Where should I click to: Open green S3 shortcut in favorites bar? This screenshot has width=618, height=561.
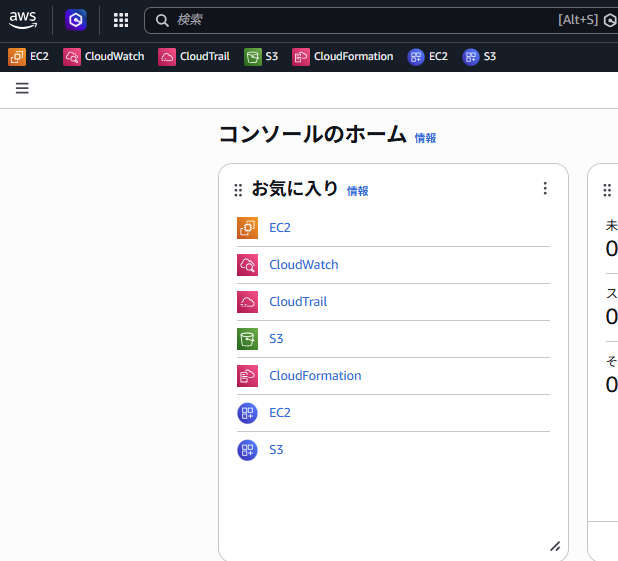point(262,57)
